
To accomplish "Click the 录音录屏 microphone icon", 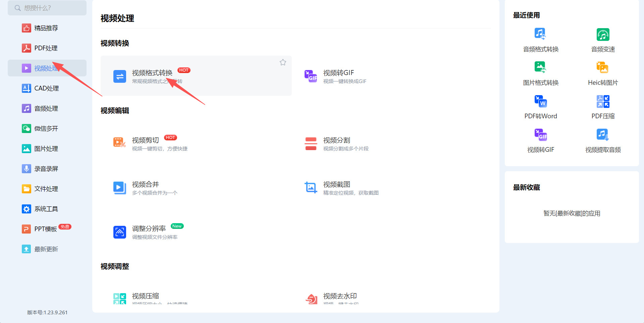I will pos(26,169).
